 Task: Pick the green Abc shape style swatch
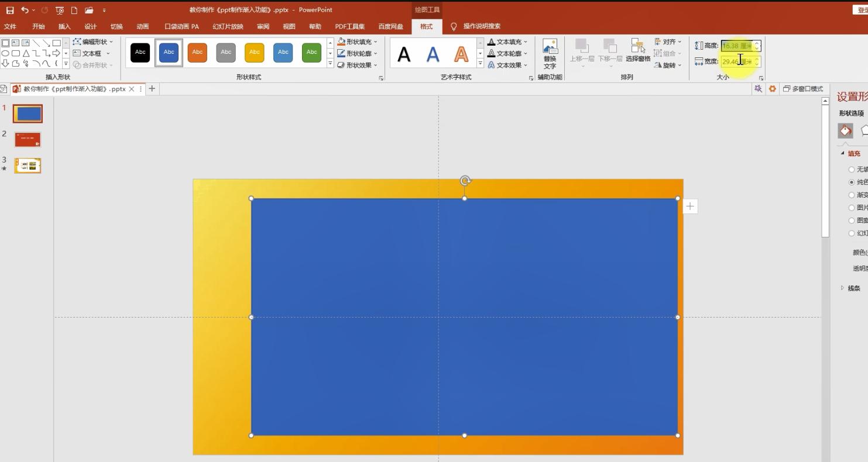pyautogui.click(x=312, y=53)
